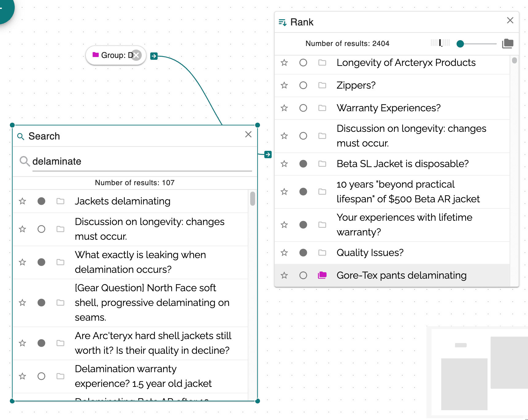528x420 pixels.
Task: Toggle read circle for 'Zippers?'
Action: tap(303, 86)
